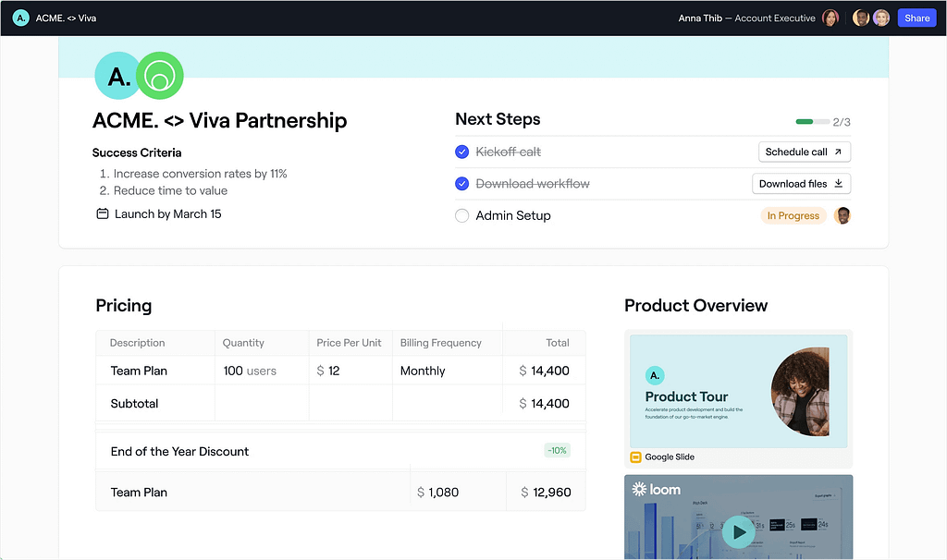Click the 'Description' column header
The image size is (947, 560).
point(137,343)
